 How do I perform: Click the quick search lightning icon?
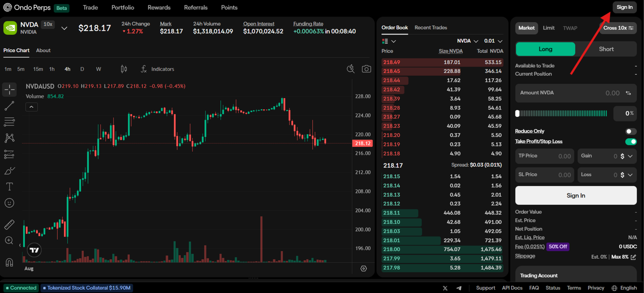pyautogui.click(x=351, y=69)
